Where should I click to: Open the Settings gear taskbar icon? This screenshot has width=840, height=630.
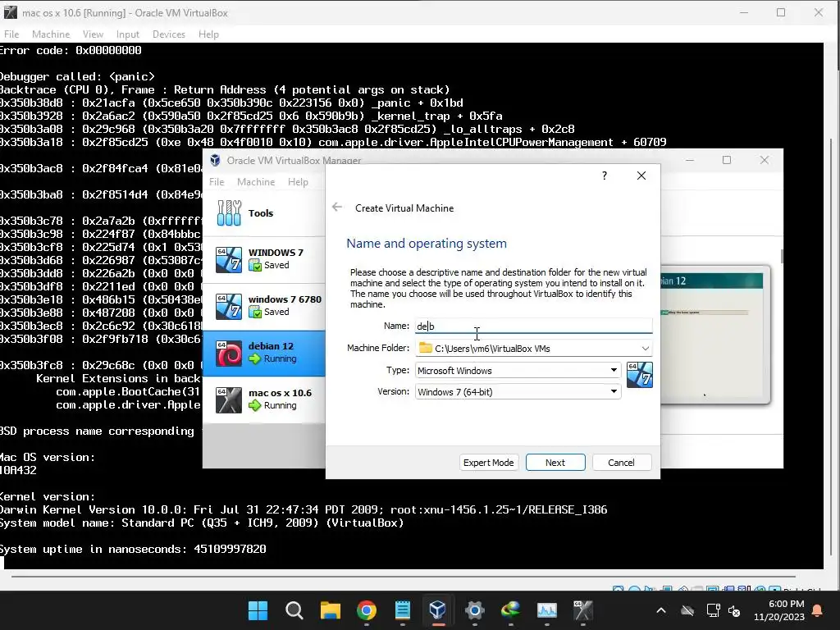(x=475, y=610)
